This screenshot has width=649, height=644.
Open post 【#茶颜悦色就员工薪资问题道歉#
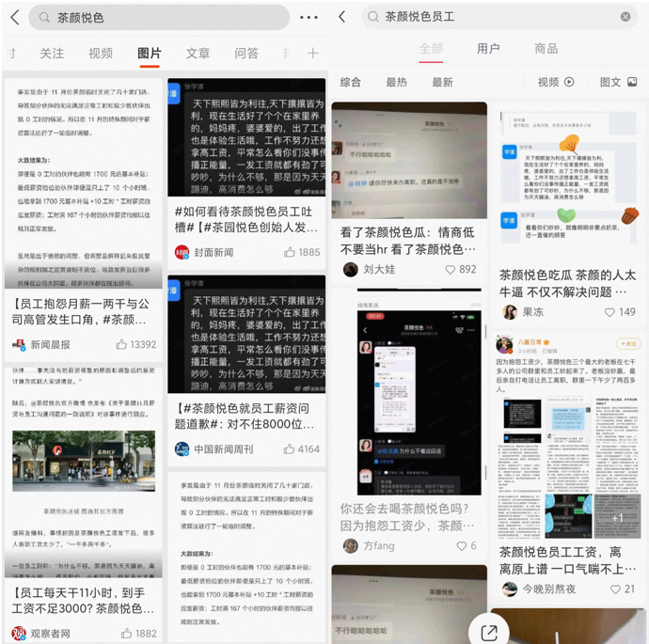[245, 416]
